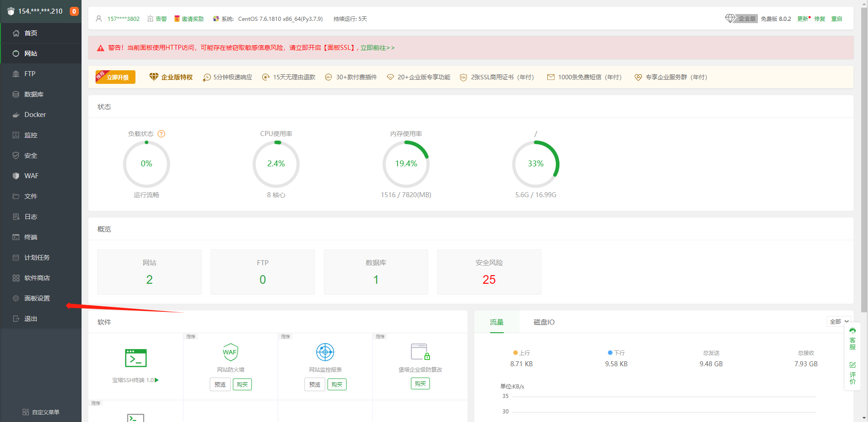Click 专享企业服务群 heart icon
The width and height of the screenshot is (868, 422).
[638, 77]
